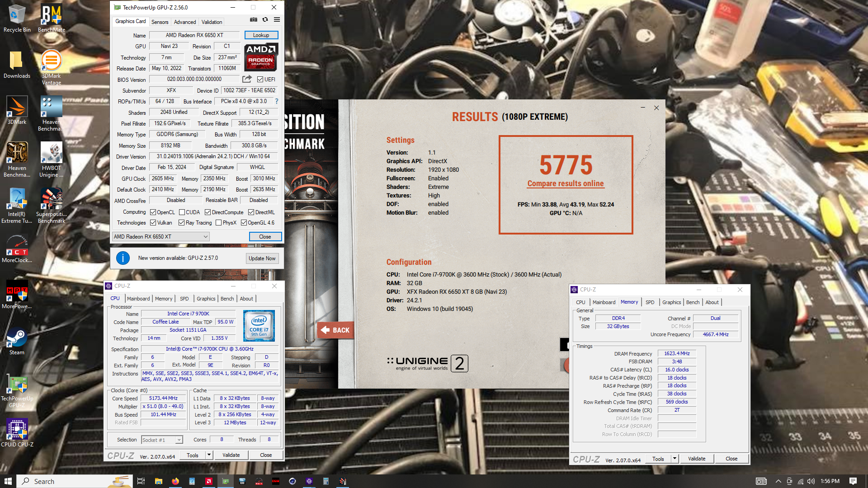868x488 pixels.
Task: Click Close button in GPU-Z
Action: pyautogui.click(x=265, y=237)
